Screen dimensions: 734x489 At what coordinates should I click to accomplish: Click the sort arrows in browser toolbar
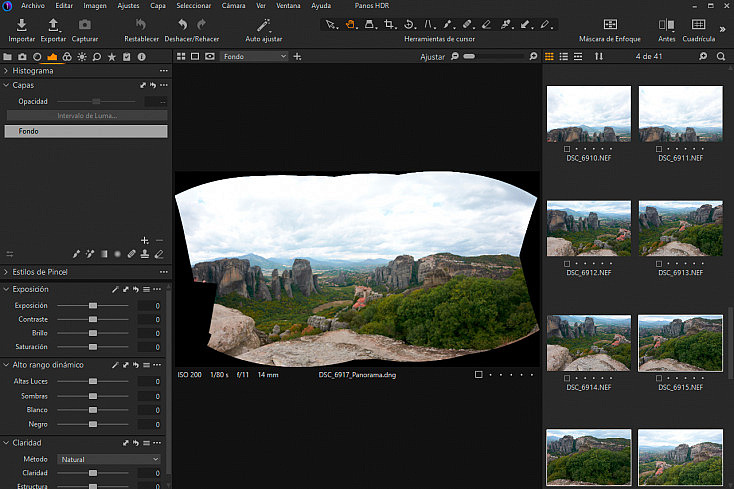coord(599,56)
